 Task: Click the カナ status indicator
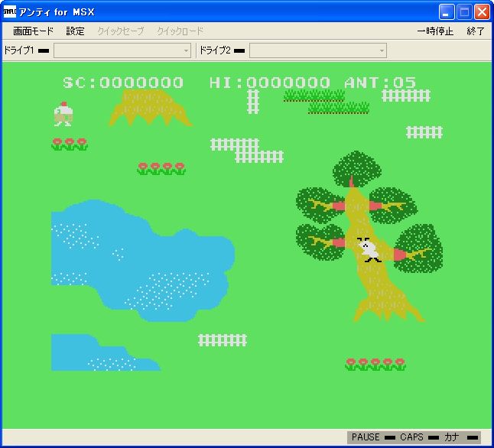coord(460,437)
